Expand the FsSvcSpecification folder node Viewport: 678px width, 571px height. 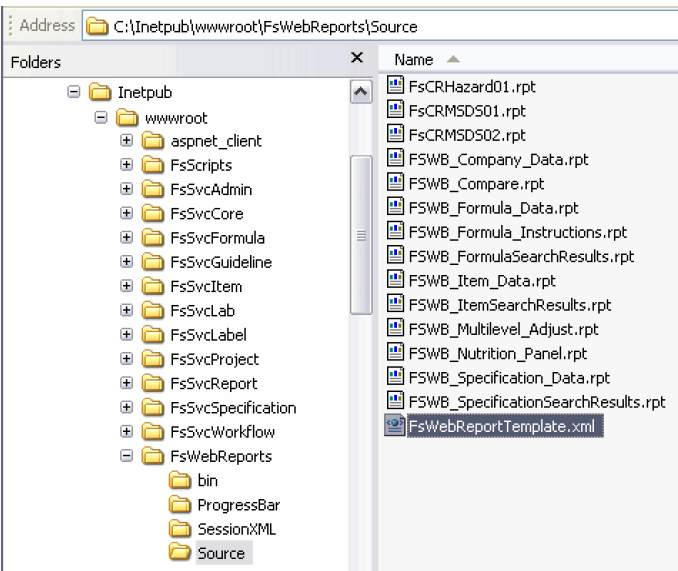pyautogui.click(x=126, y=407)
